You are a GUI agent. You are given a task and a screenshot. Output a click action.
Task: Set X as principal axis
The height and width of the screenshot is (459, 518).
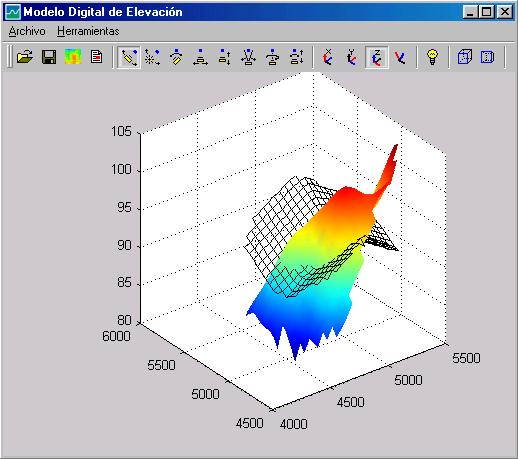328,57
